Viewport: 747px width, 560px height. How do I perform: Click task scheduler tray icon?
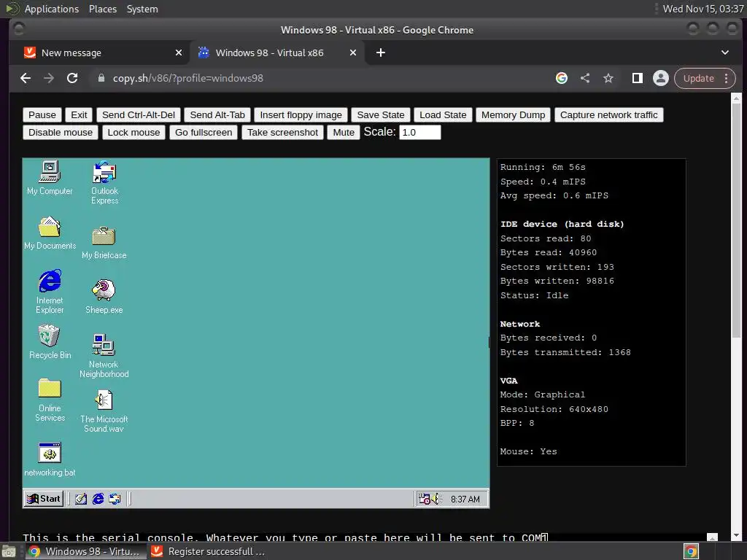(424, 499)
